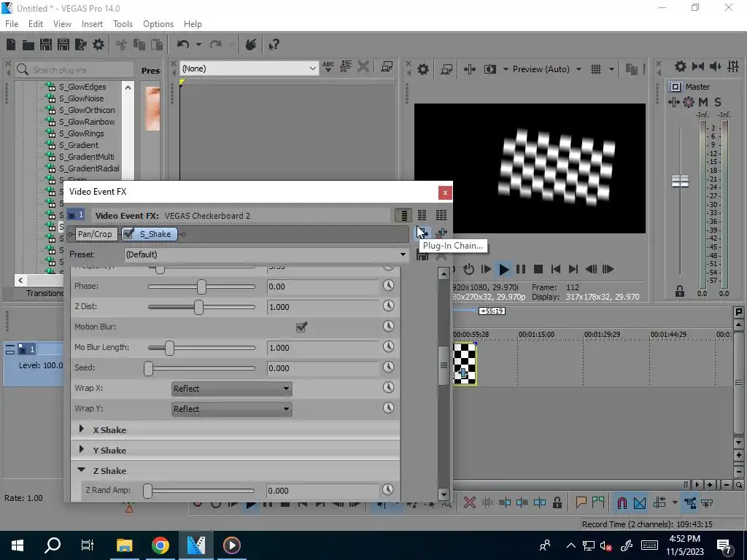Viewport: 747px width, 560px height.
Task: Toggle preview on external monitor icon
Action: [x=446, y=69]
